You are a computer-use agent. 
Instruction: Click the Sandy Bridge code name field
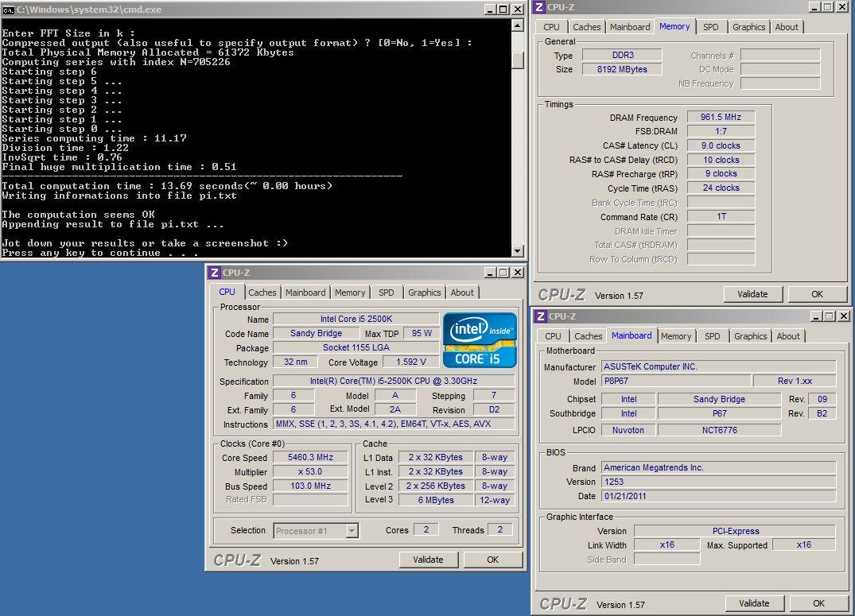pyautogui.click(x=316, y=333)
